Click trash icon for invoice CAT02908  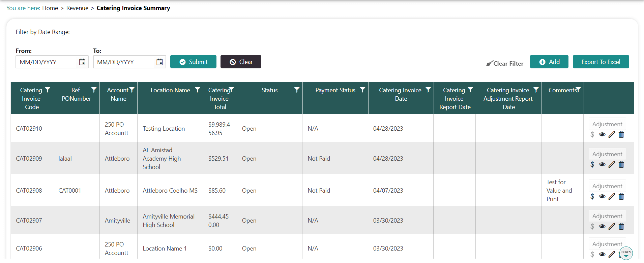[x=621, y=196]
